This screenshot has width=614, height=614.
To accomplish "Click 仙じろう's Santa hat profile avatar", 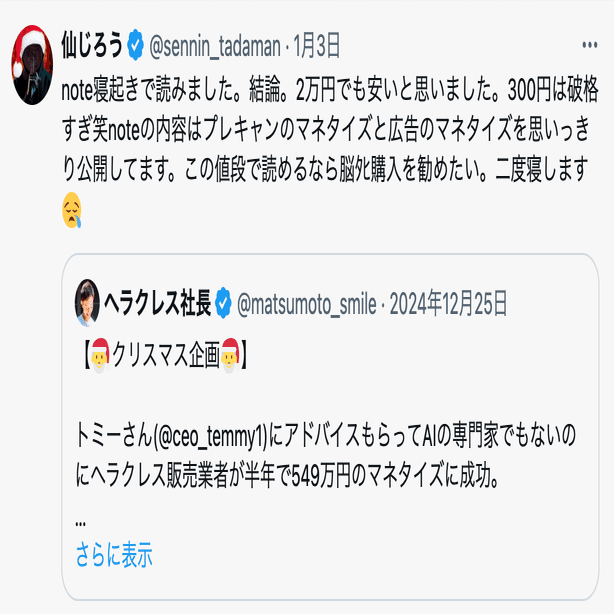I will [32, 65].
